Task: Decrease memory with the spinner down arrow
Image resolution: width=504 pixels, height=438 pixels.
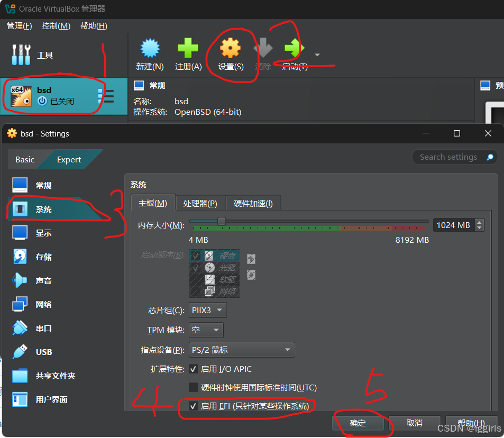Action: pyautogui.click(x=479, y=228)
